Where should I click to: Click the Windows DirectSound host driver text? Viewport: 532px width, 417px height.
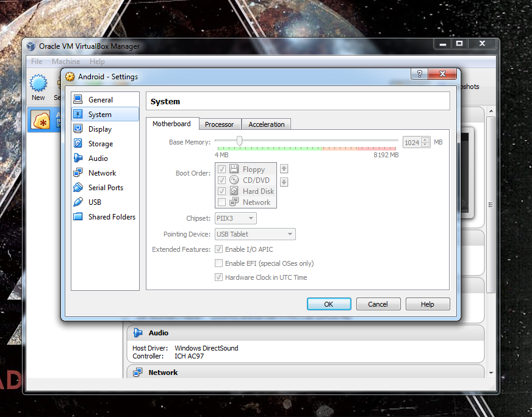(206, 348)
